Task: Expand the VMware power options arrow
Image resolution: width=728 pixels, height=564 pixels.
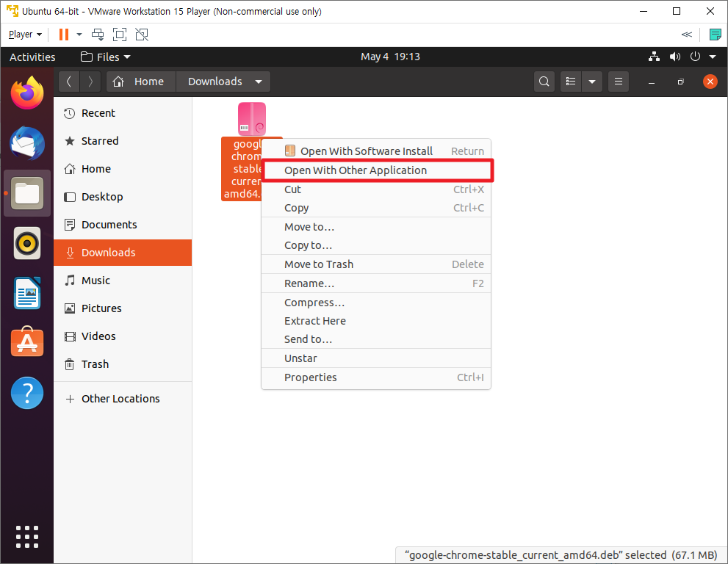Action: click(x=79, y=35)
